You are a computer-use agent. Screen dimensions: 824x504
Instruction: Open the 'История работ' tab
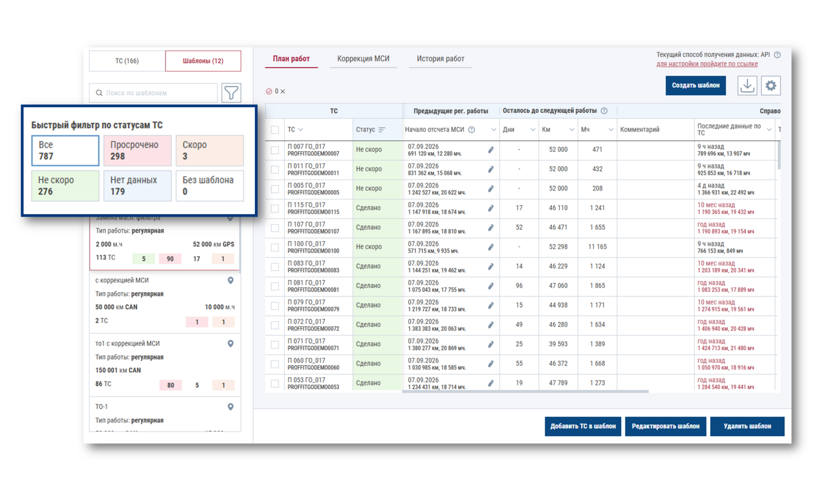(440, 59)
